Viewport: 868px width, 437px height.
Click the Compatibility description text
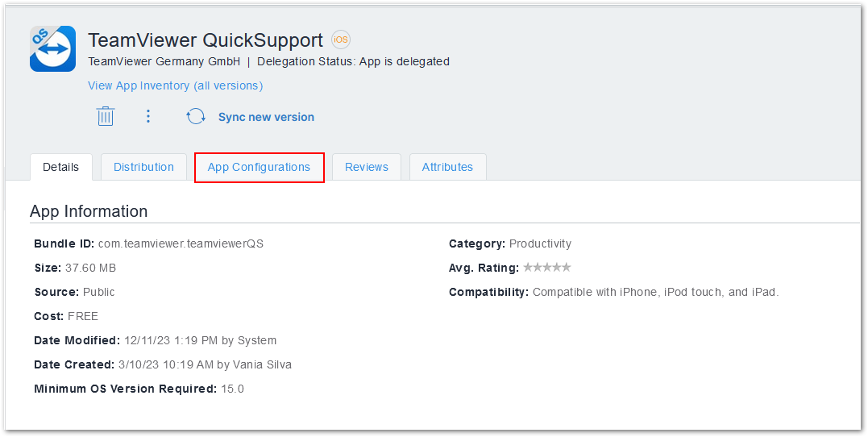tap(656, 292)
